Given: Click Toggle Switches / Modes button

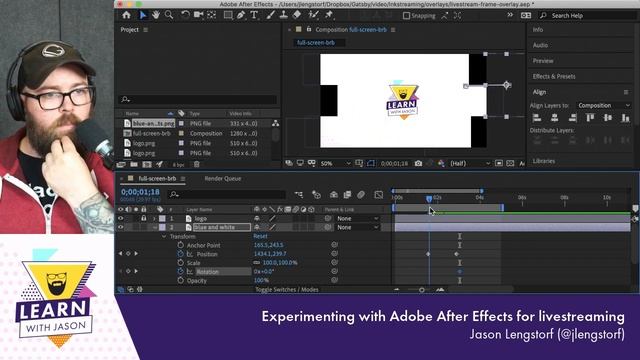Looking at the screenshot, I should (x=287, y=289).
